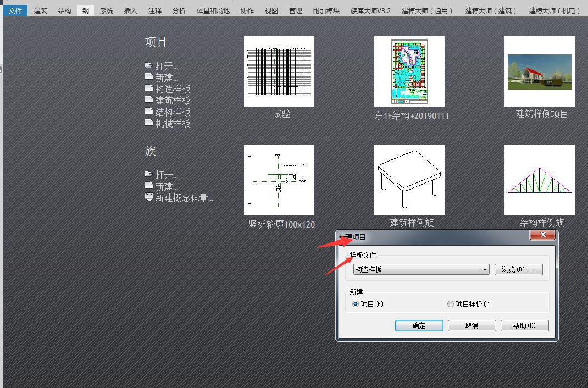The image size is (588, 388).
Task: Click the cube icon beside 新建概念体量
Action: click(148, 197)
